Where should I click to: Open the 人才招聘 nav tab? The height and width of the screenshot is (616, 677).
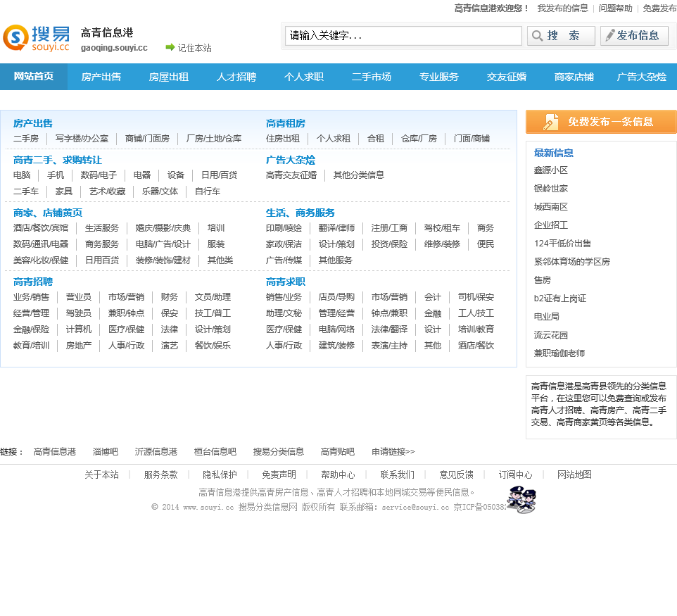coord(236,77)
